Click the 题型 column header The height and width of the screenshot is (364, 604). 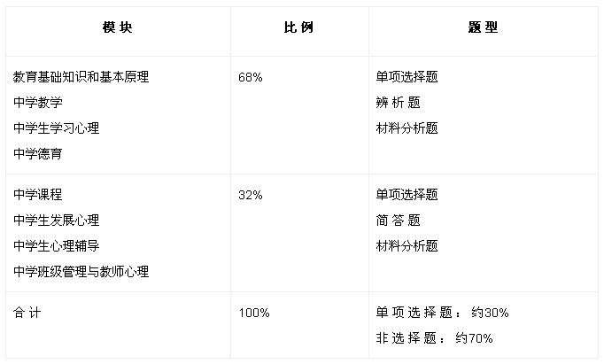pos(483,27)
